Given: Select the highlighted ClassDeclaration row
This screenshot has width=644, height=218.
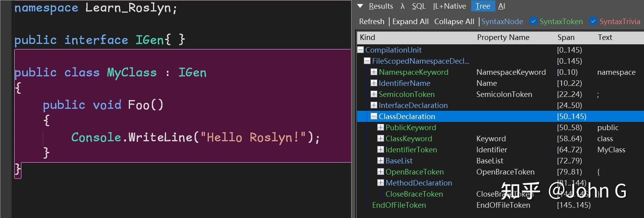Looking at the screenshot, I should [500, 116].
